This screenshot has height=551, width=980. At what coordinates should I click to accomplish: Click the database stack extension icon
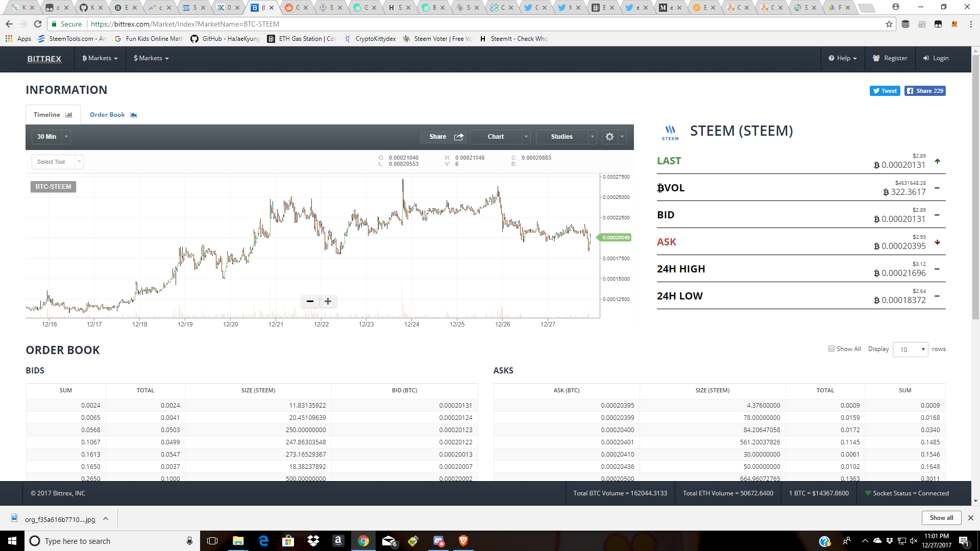tap(905, 24)
